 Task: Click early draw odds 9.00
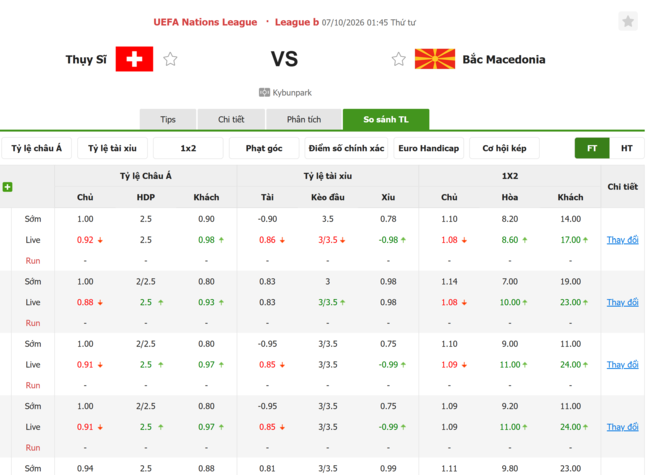[x=510, y=344]
